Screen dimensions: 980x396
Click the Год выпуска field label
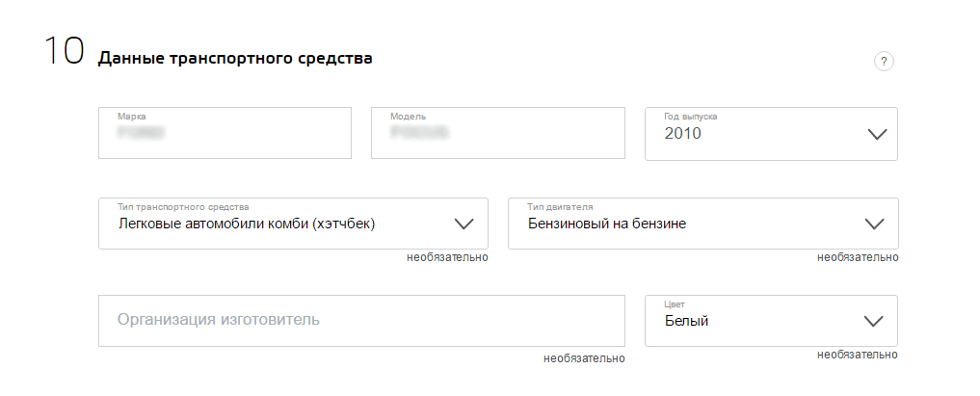click(691, 117)
